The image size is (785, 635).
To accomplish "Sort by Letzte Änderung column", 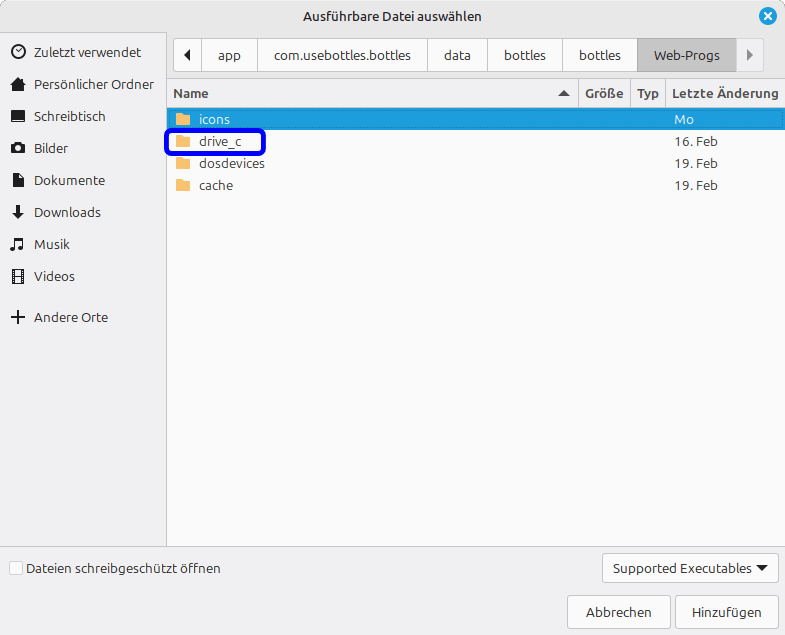I will (x=724, y=93).
